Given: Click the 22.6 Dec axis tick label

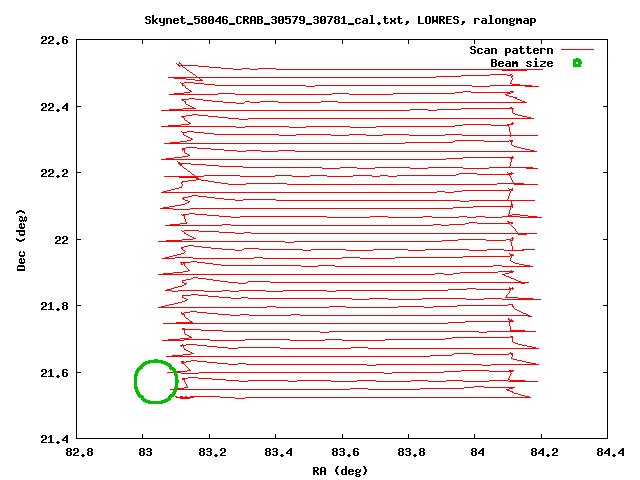Looking at the screenshot, I should (54, 40).
